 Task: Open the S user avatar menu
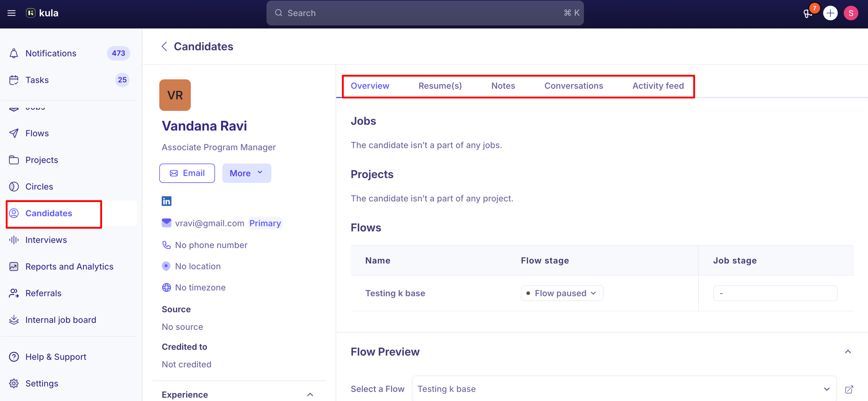(x=850, y=13)
